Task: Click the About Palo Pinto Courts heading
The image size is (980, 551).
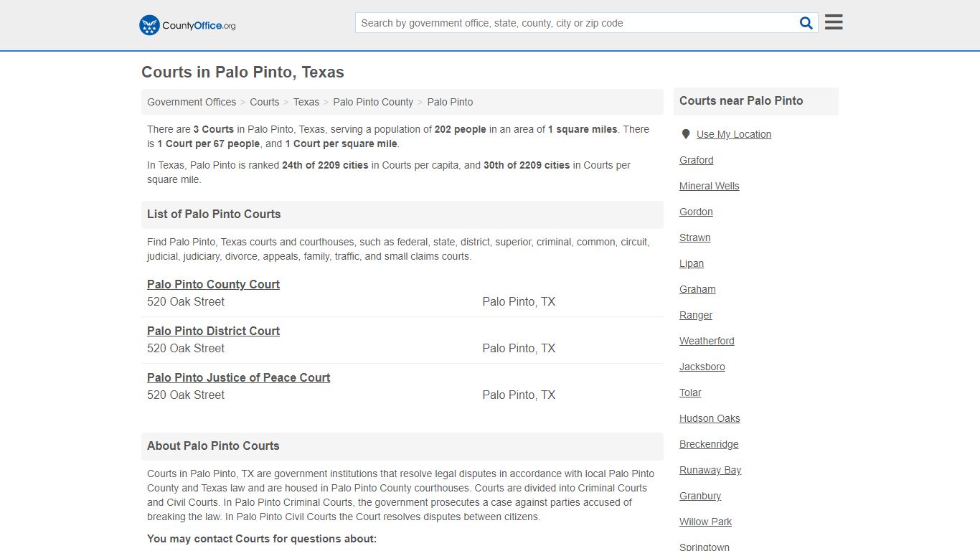Action: [213, 446]
